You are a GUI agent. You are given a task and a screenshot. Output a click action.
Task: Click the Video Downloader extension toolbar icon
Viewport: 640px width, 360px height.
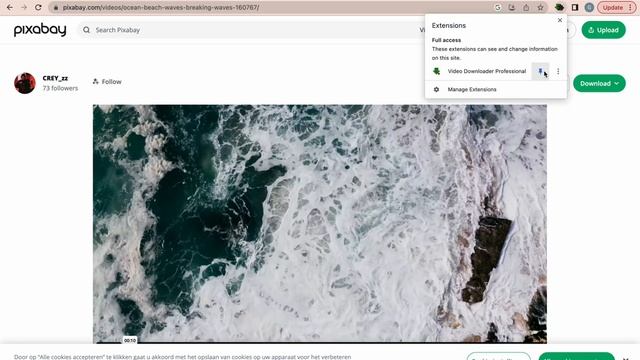[560, 7]
